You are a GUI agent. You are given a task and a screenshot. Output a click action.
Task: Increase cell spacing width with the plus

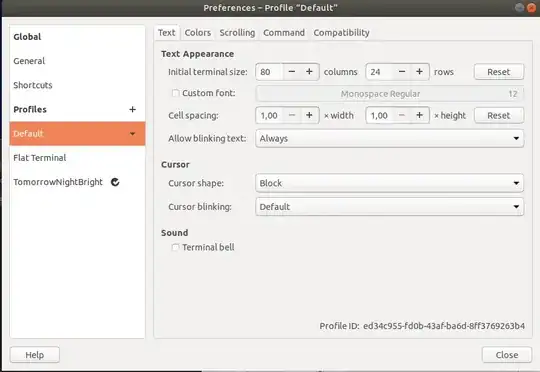[309, 115]
